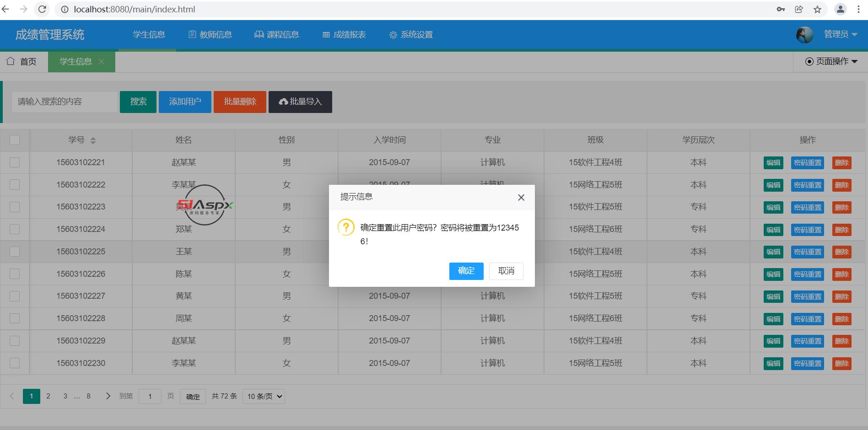The width and height of the screenshot is (868, 430).
Task: Click 删除 for student 15603102223
Action: click(x=842, y=207)
